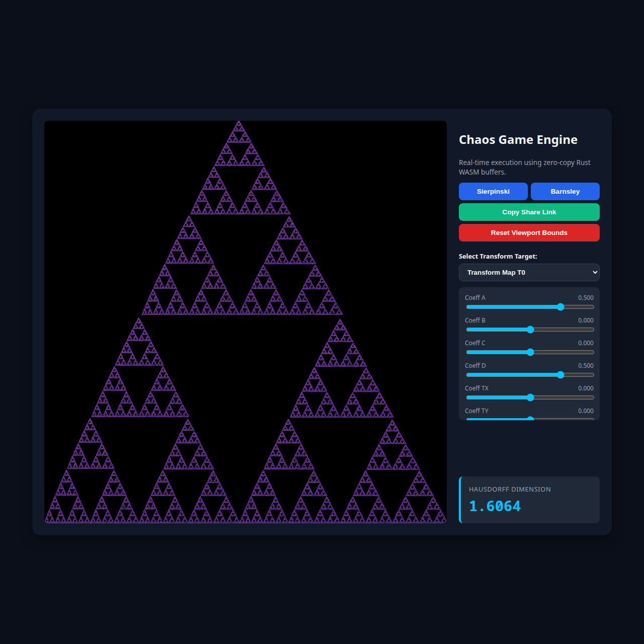Click Reset Viewport Bounds

pos(529,232)
